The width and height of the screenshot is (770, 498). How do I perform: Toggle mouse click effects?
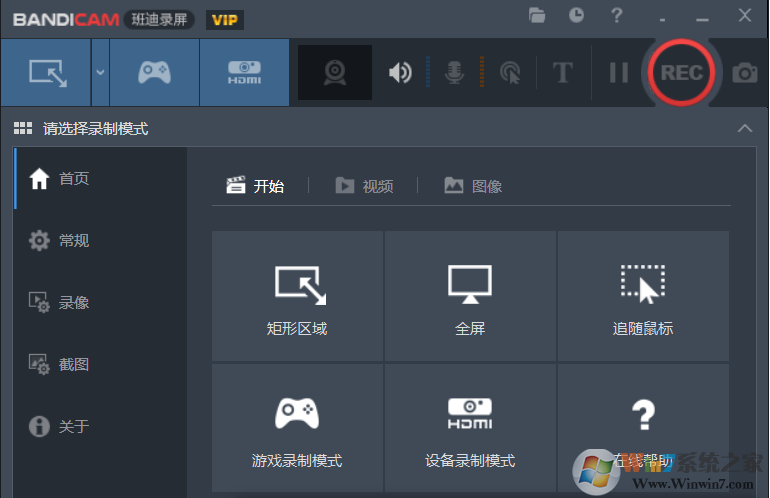coord(510,73)
